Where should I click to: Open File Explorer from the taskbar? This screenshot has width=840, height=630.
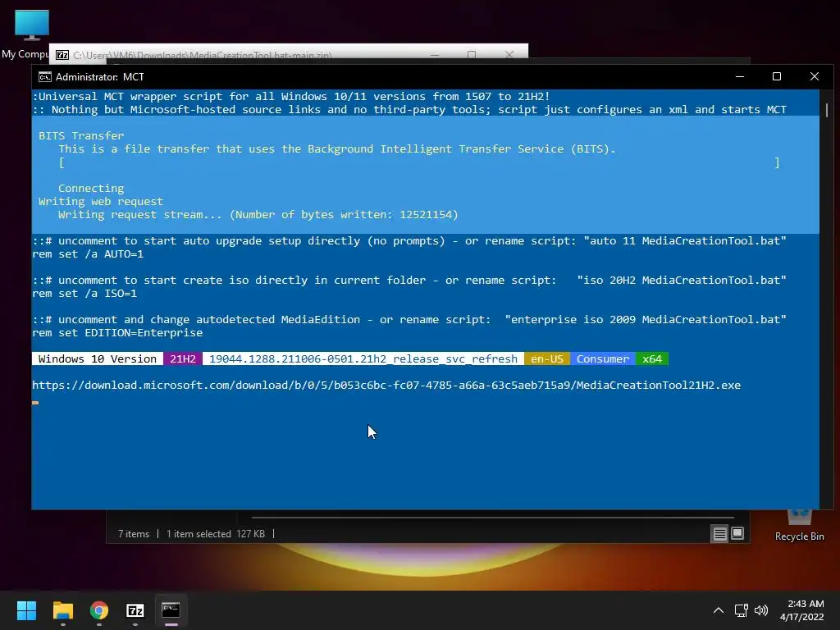[x=62, y=610]
